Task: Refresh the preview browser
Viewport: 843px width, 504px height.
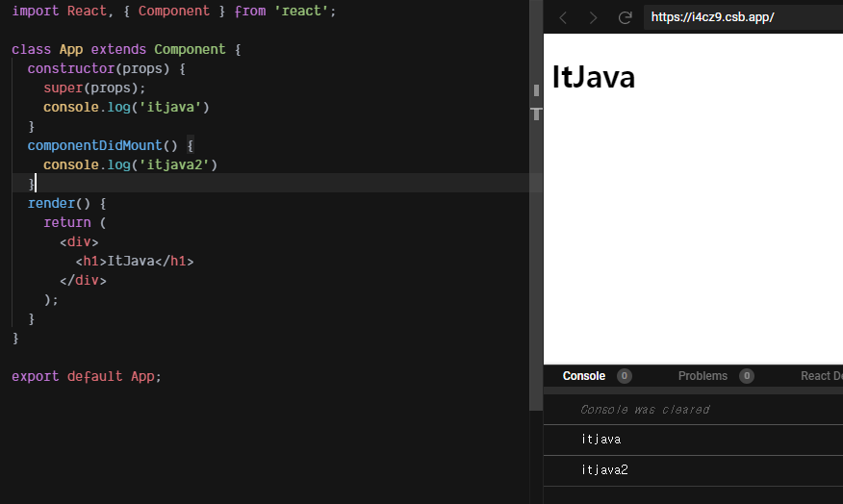Action: coord(625,17)
